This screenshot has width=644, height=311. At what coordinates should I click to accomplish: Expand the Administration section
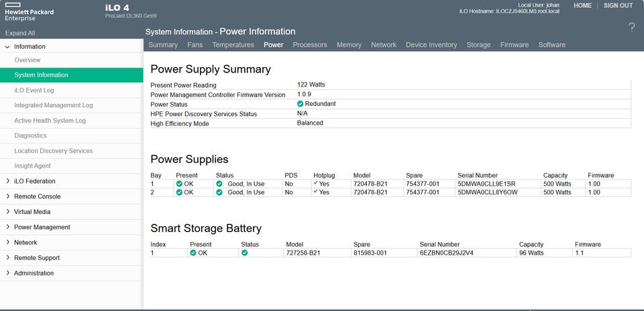(7, 273)
